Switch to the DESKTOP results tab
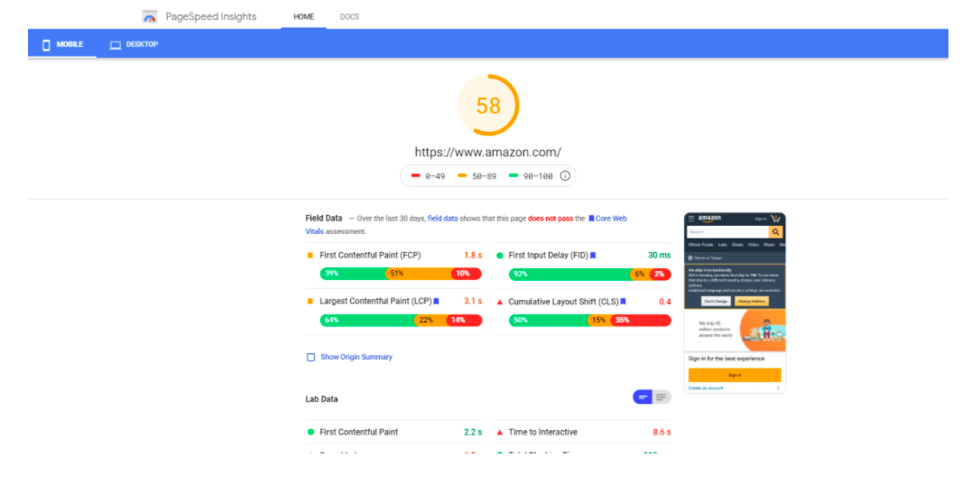 click(x=134, y=44)
